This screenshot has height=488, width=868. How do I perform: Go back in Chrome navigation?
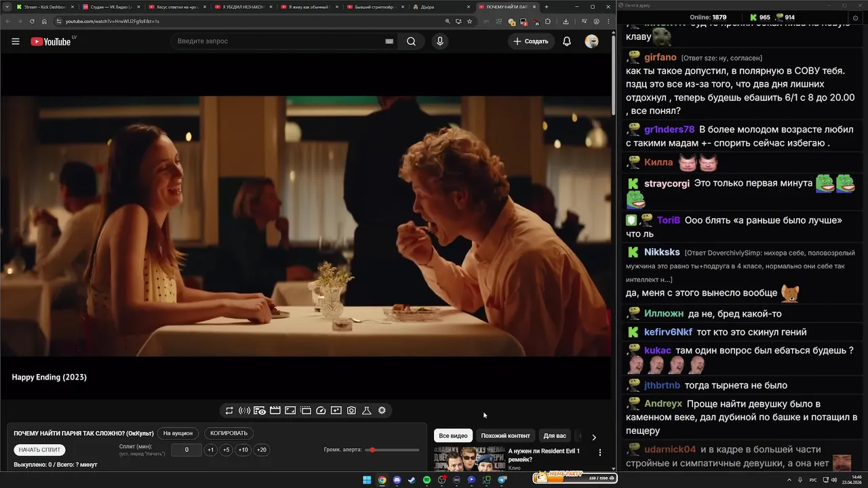coord(7,21)
